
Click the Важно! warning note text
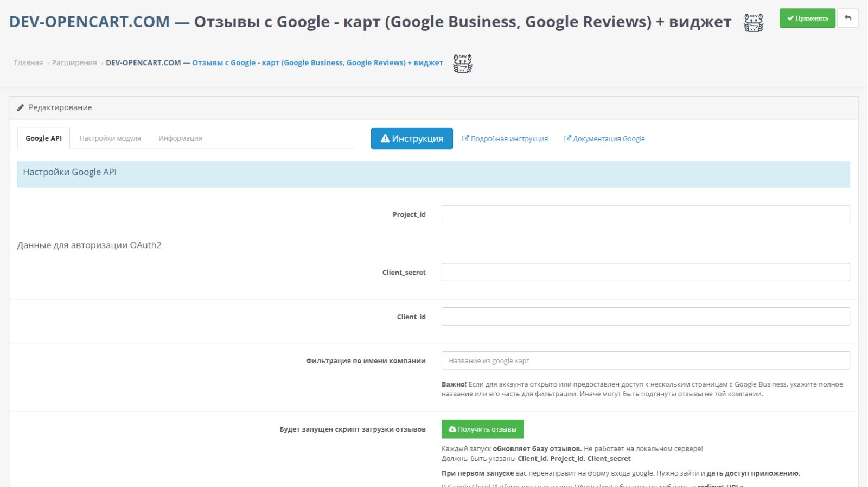[x=642, y=389]
